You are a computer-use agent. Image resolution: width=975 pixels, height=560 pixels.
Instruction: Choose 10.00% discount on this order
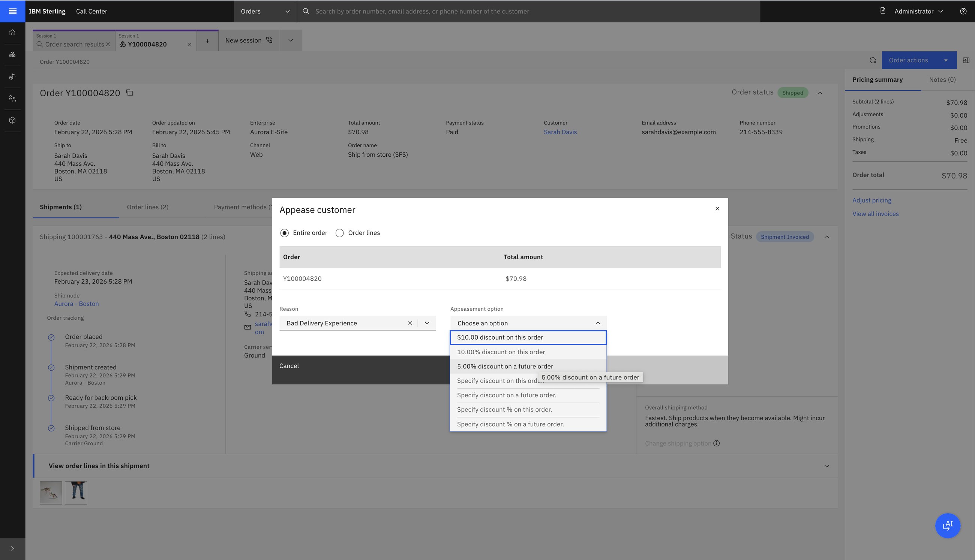click(528, 352)
